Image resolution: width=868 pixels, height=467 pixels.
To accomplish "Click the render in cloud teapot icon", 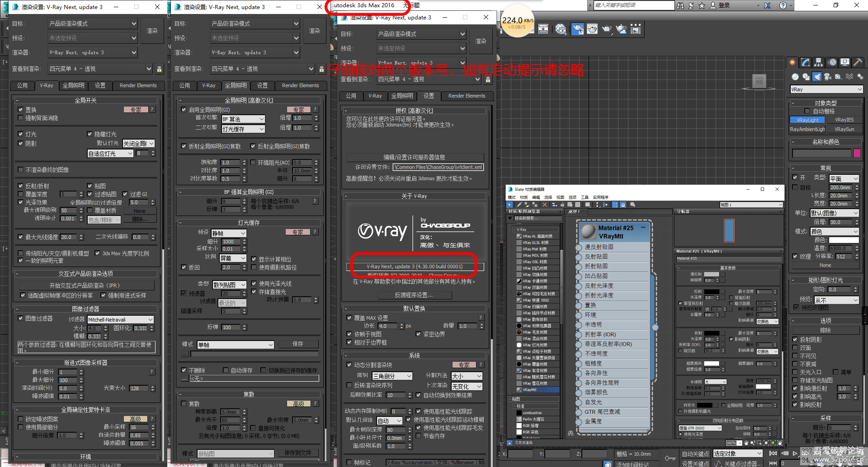I will pyautogui.click(x=622, y=29).
